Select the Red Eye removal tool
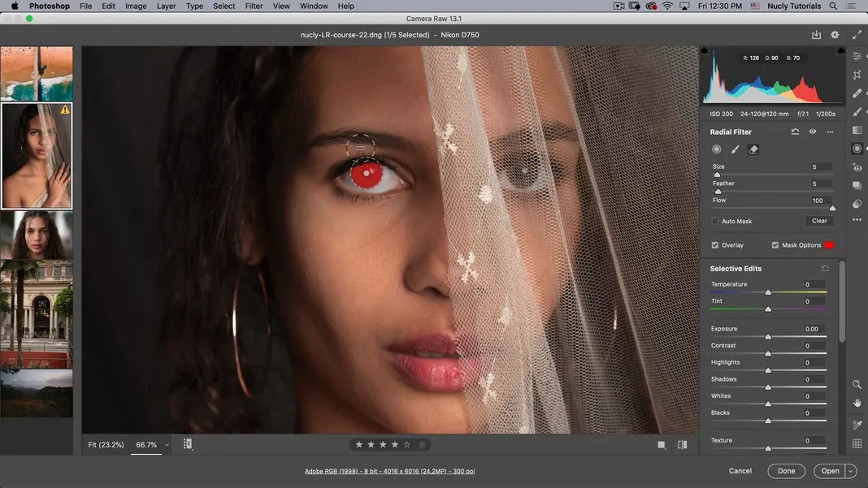 [857, 167]
